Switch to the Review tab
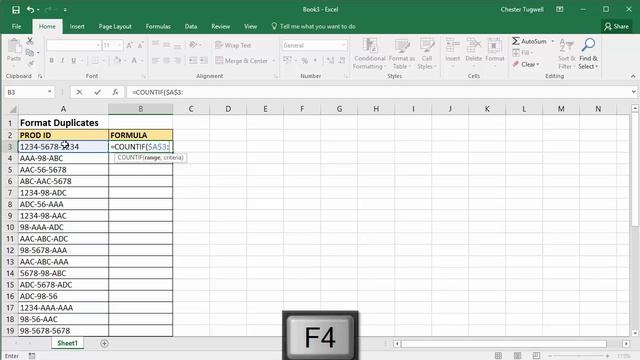The width and height of the screenshot is (640, 360). pos(220,27)
